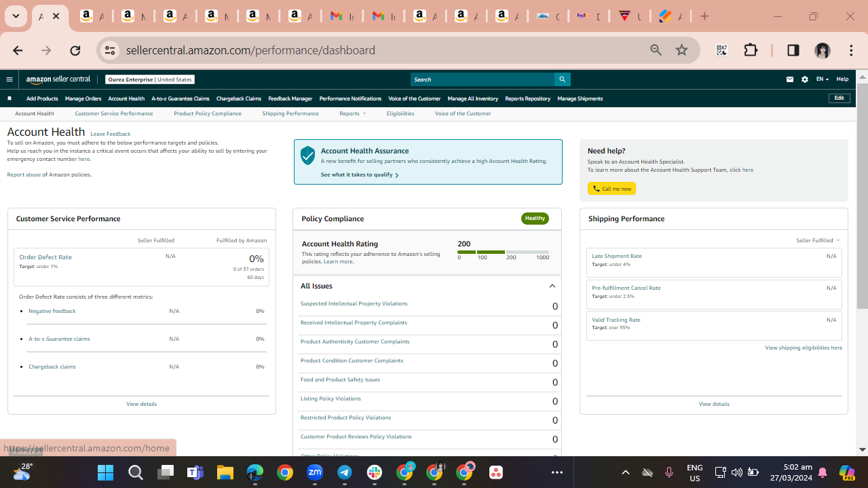Open Windows Start menu
The width and height of the screenshot is (868, 488).
[x=105, y=472]
